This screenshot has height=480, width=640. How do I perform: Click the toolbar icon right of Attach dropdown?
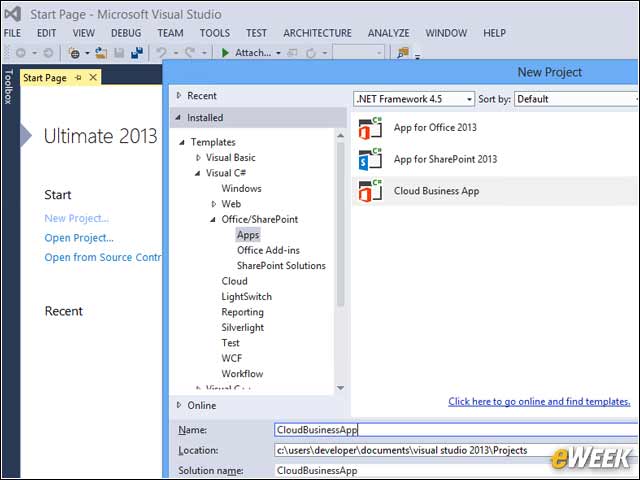[292, 53]
